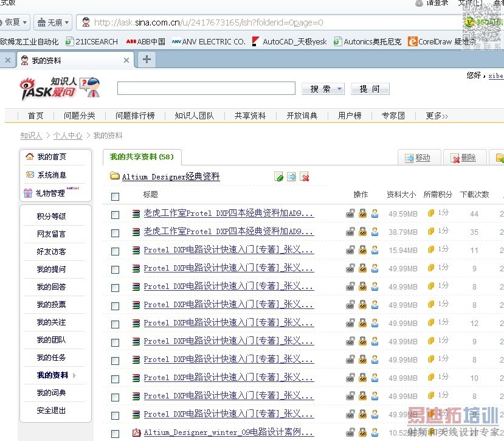The width and height of the screenshot is (504, 441).
Task: Open 系统消息 in the sidebar
Action: (52, 175)
